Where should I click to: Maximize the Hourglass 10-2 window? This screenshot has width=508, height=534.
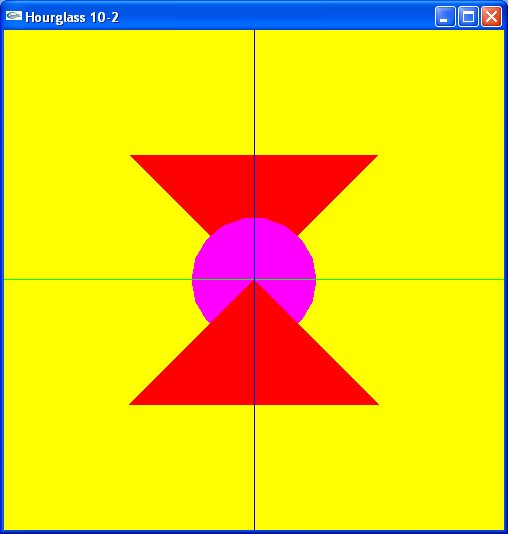(x=468, y=16)
